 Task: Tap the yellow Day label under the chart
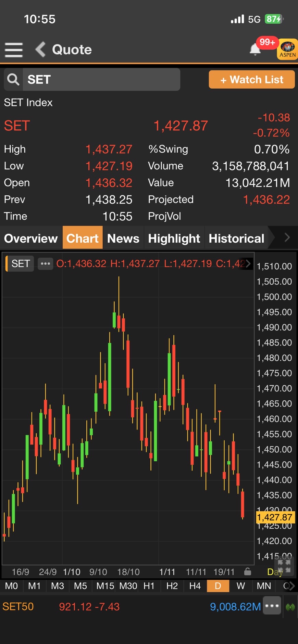(x=275, y=572)
